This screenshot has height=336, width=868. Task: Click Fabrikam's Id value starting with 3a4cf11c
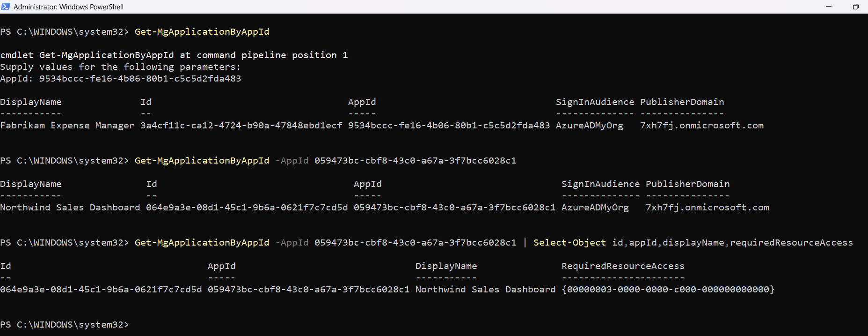point(241,126)
